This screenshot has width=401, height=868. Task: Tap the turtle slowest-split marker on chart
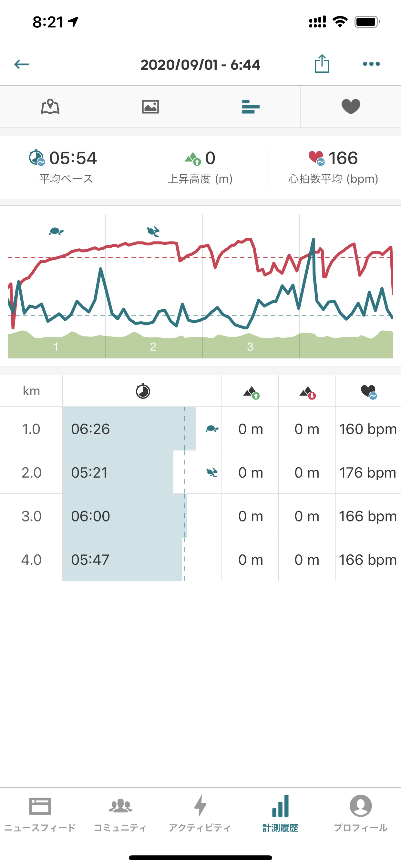56,231
